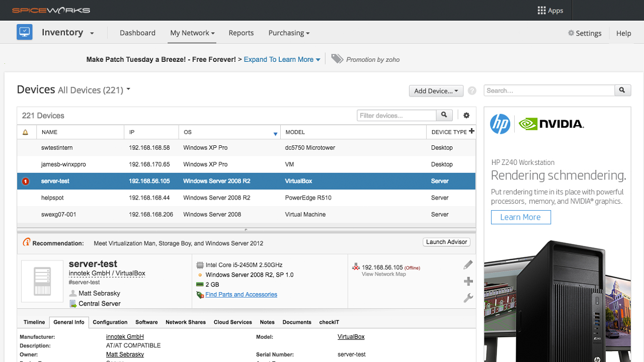Image resolution: width=644 pixels, height=362 pixels.
Task: Click the help question mark icon
Action: pyautogui.click(x=472, y=91)
